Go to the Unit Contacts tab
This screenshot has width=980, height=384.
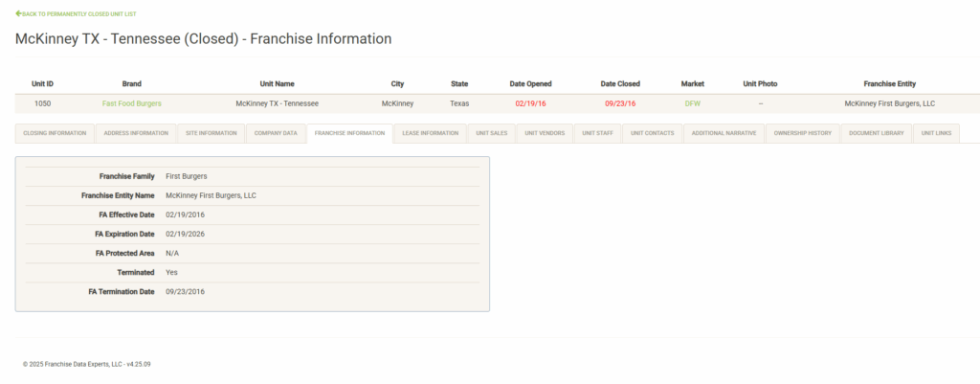653,133
